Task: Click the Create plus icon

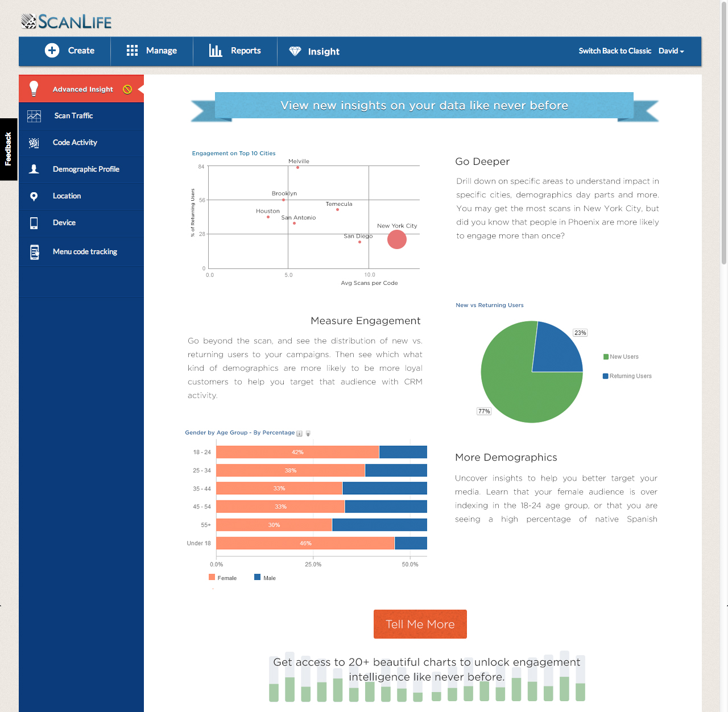Action: coord(52,51)
